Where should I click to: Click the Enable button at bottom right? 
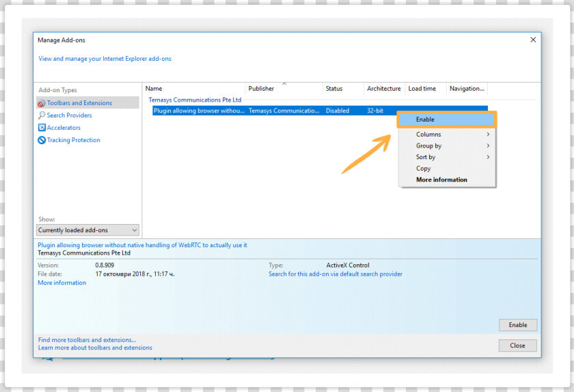coord(518,325)
